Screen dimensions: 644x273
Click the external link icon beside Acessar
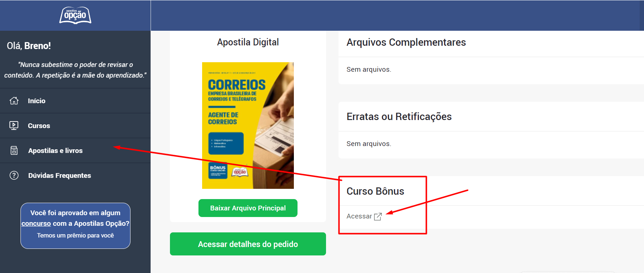378,217
